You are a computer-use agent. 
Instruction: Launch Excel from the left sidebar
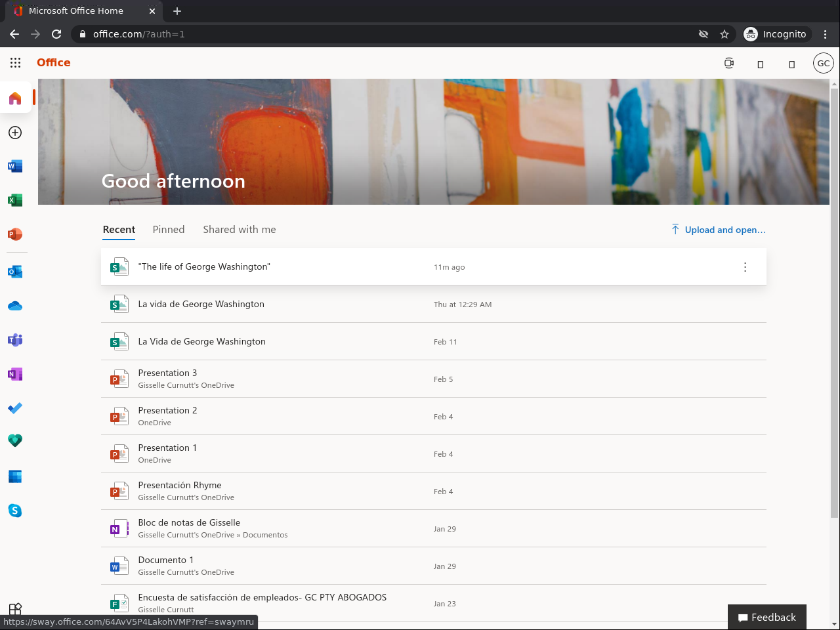click(x=15, y=200)
